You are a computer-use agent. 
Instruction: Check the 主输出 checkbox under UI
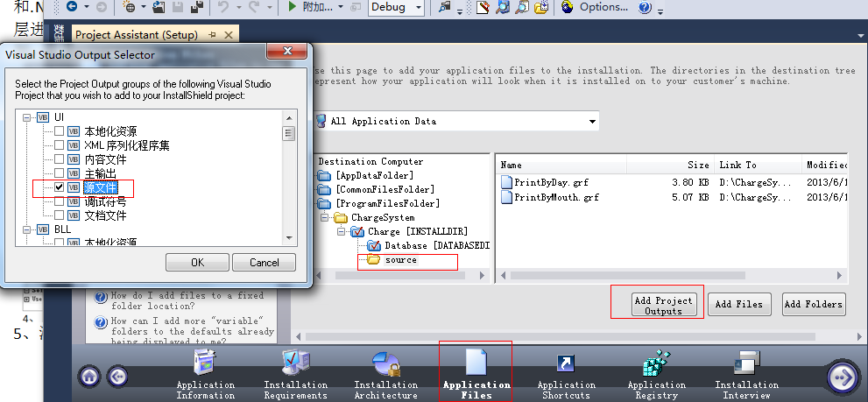[x=59, y=173]
